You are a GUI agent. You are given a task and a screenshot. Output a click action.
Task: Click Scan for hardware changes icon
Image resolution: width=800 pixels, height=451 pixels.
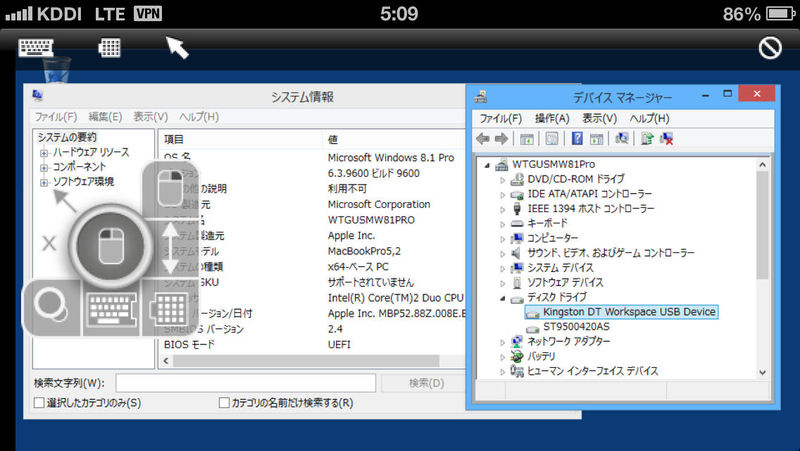[x=621, y=138]
